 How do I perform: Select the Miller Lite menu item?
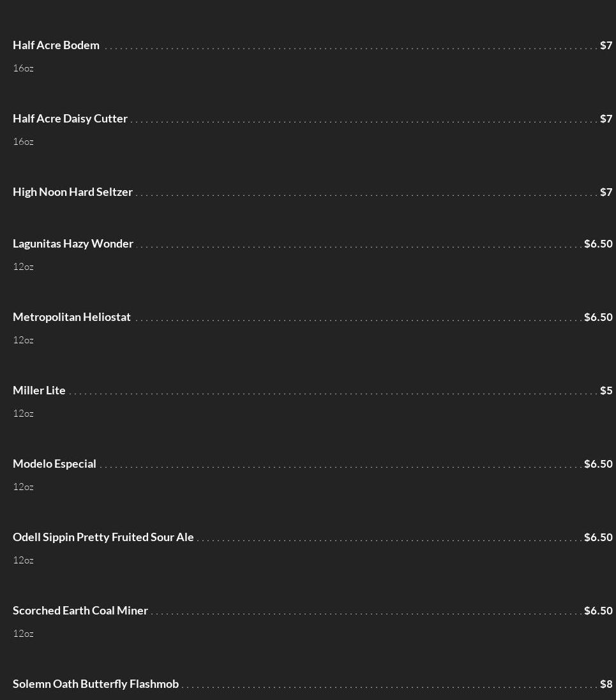tap(39, 391)
